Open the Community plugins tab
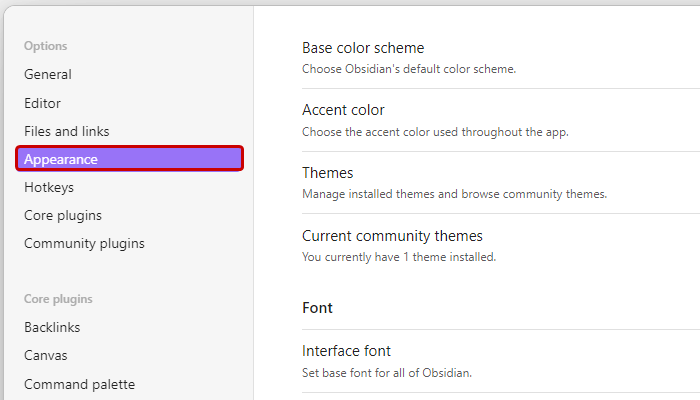 pyautogui.click(x=84, y=243)
